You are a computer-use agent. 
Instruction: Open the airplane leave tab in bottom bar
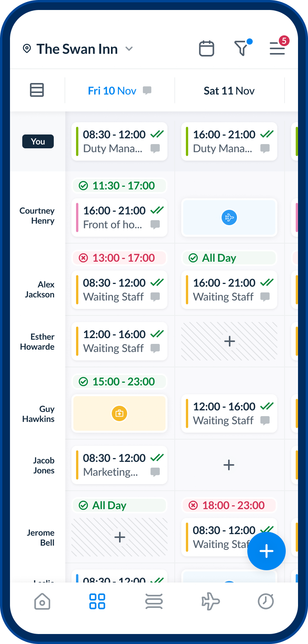click(210, 601)
